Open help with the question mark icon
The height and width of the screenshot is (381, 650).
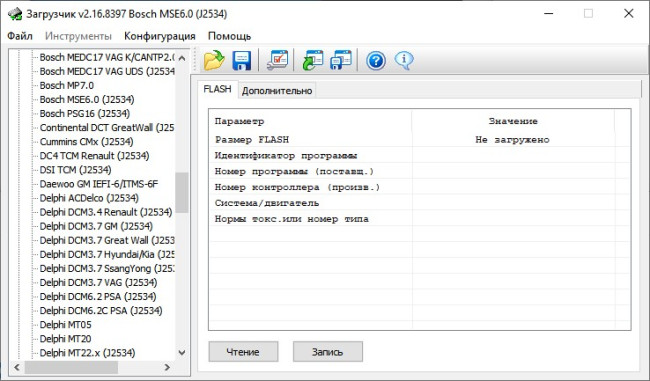(376, 61)
